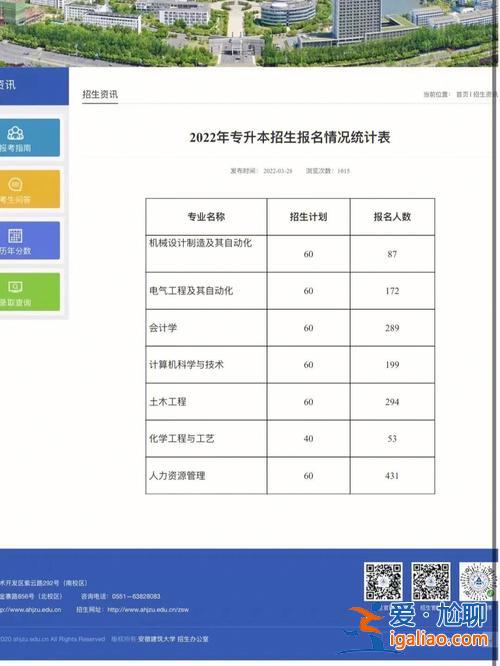
Task: Click applicant count 199 for 计算机科学与技术
Action: [392, 365]
